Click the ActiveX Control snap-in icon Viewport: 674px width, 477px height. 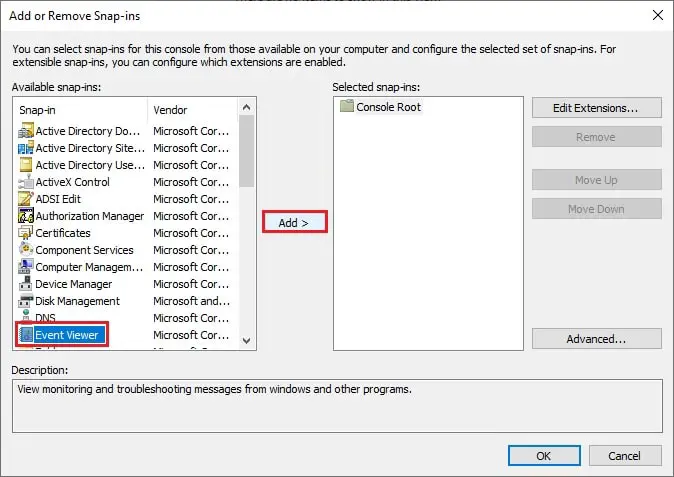[x=27, y=182]
